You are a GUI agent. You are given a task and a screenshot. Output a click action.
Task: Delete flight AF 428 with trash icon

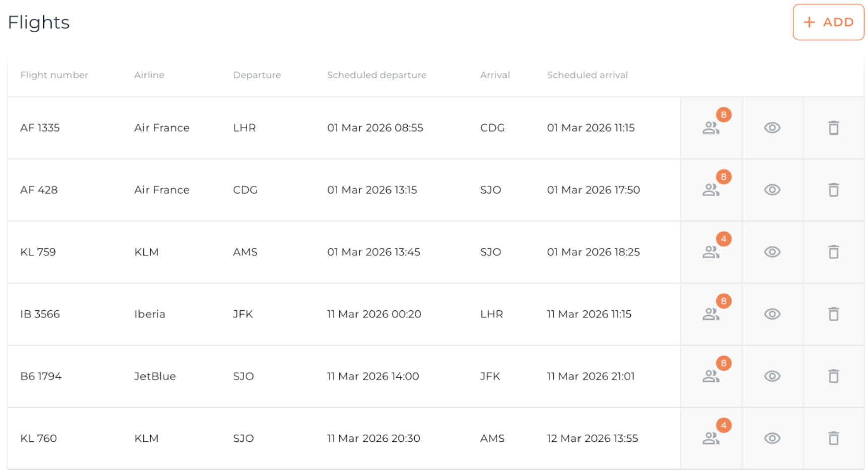coord(833,190)
